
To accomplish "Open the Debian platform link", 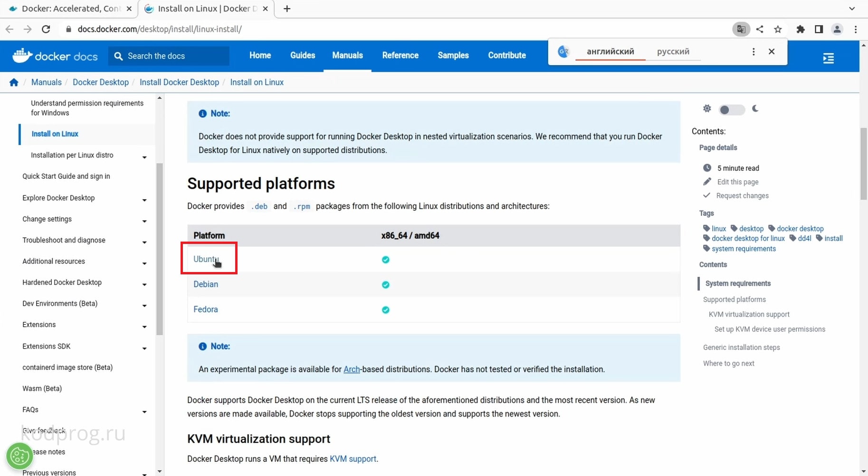I will coord(206,284).
